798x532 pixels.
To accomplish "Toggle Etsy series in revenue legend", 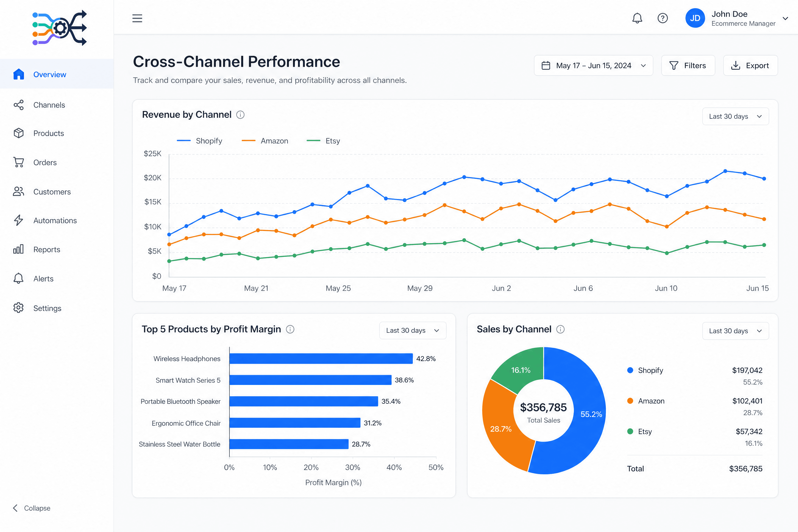I will 323,141.
